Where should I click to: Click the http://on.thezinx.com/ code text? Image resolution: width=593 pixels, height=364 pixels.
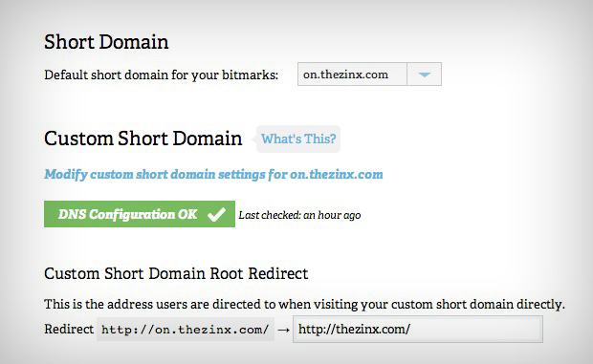(x=186, y=330)
